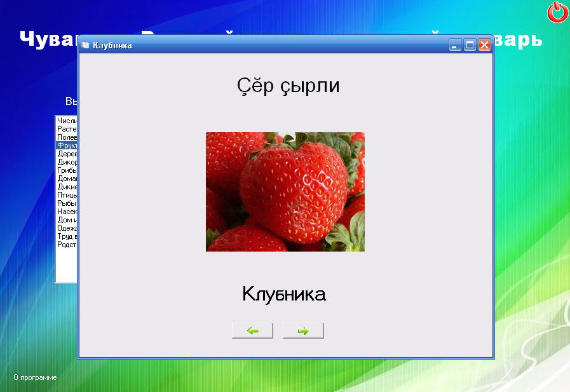Click the green right arrow button
Screen dimensions: 570x392
(303, 330)
